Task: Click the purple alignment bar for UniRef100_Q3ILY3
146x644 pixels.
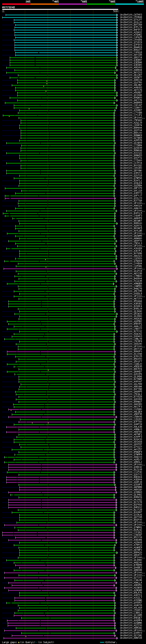Action: 60,199
